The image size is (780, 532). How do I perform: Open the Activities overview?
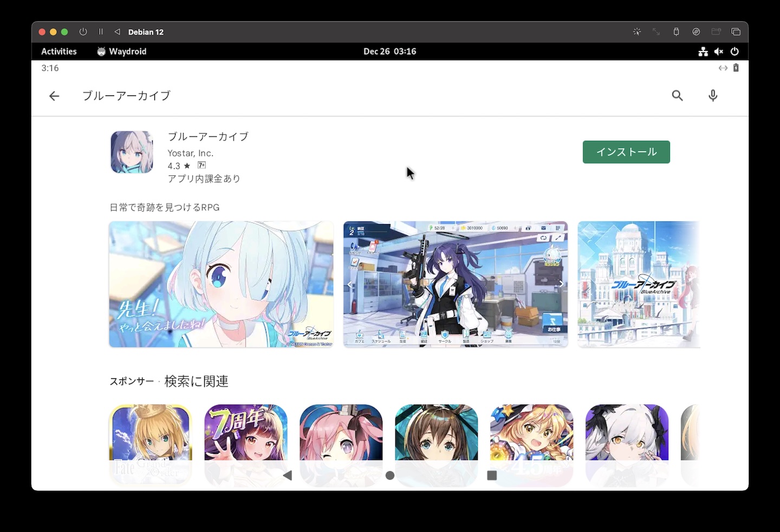click(59, 51)
